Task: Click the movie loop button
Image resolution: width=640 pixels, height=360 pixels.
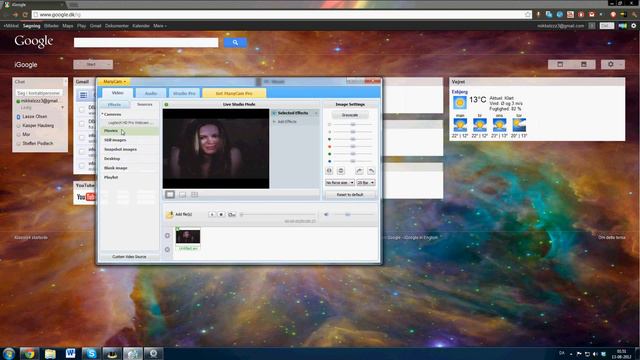Action: click(x=231, y=214)
